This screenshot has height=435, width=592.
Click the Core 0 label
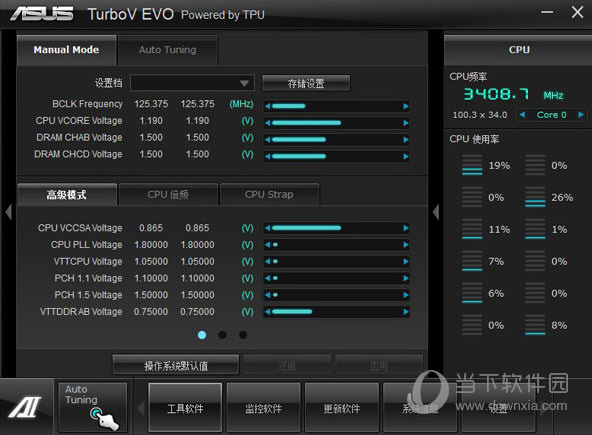pos(552,115)
